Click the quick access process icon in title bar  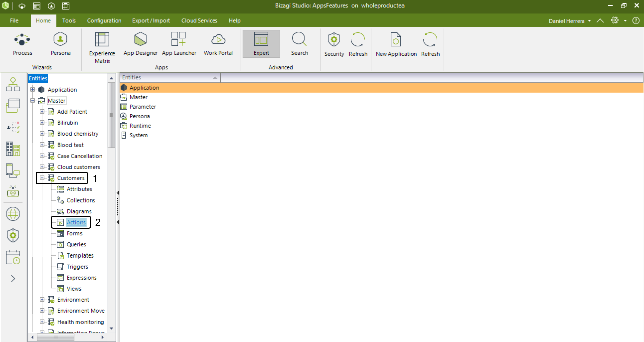coord(22,6)
